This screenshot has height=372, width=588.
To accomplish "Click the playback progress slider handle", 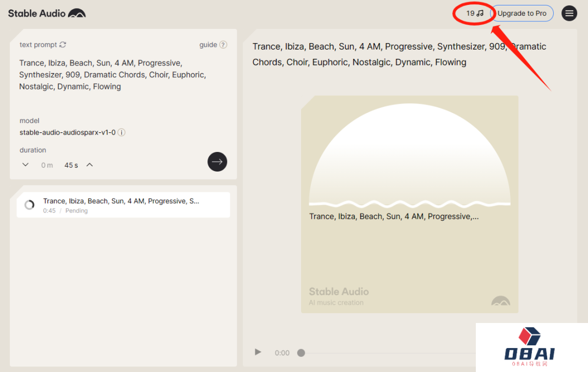I will (x=301, y=353).
